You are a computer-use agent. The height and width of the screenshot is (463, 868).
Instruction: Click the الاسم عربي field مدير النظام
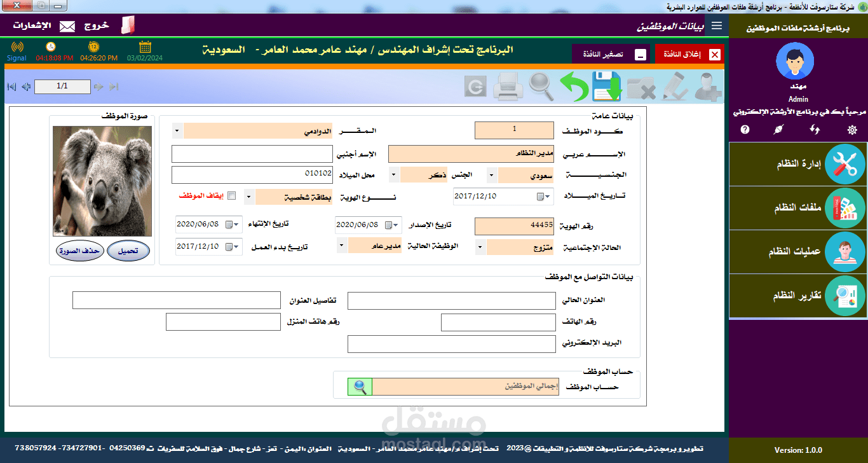[x=472, y=155]
